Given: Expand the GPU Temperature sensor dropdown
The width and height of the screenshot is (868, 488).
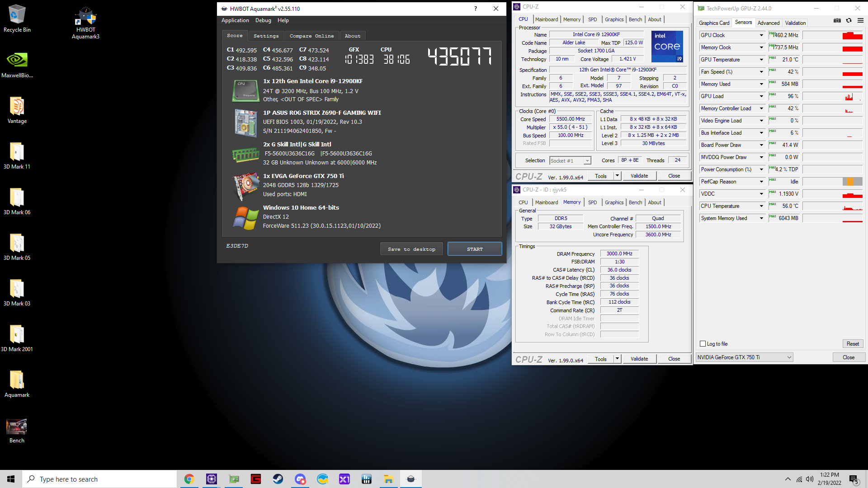Looking at the screenshot, I should (x=761, y=60).
